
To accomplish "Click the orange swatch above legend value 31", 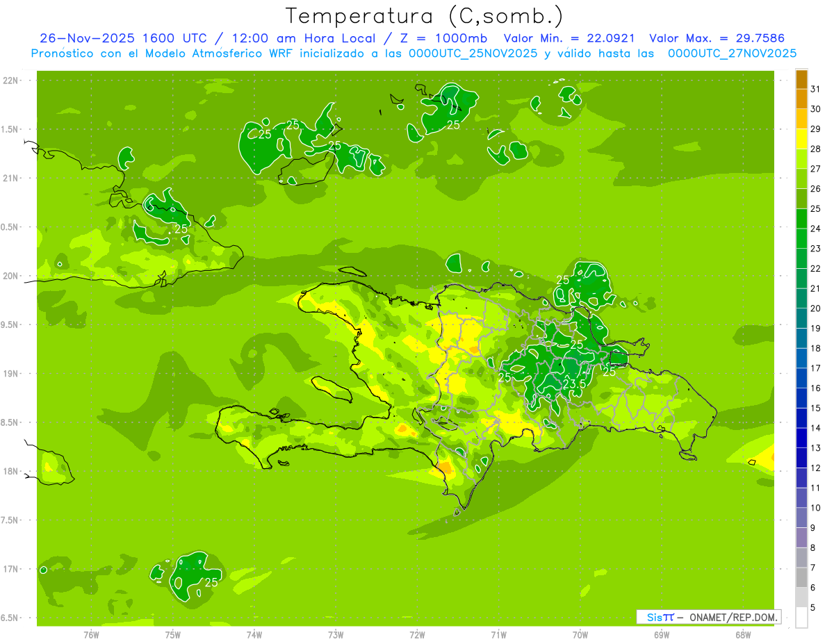I will click(802, 79).
